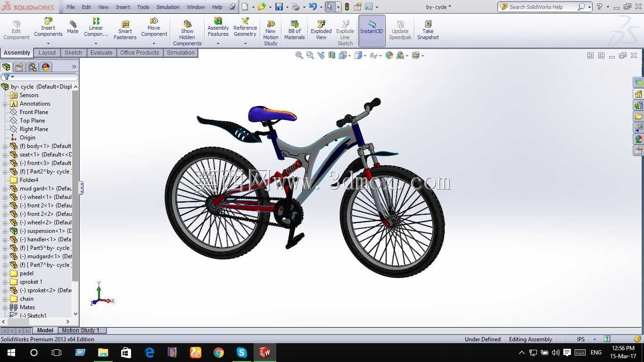Select the Mate tool
This screenshot has height=362, width=644.
click(x=73, y=27)
